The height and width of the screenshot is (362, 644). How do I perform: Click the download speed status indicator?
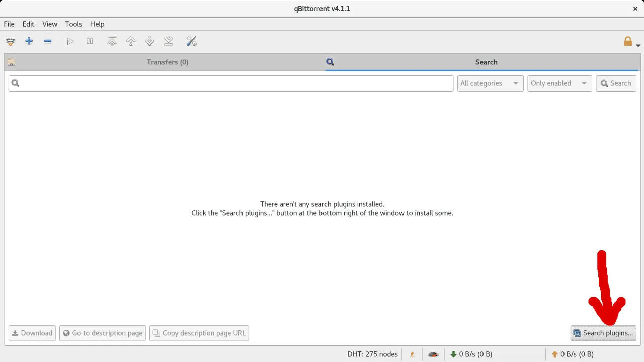(x=471, y=354)
